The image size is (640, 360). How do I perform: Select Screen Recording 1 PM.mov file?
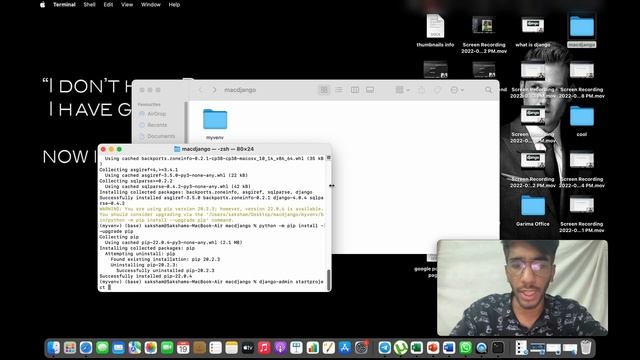click(582, 215)
